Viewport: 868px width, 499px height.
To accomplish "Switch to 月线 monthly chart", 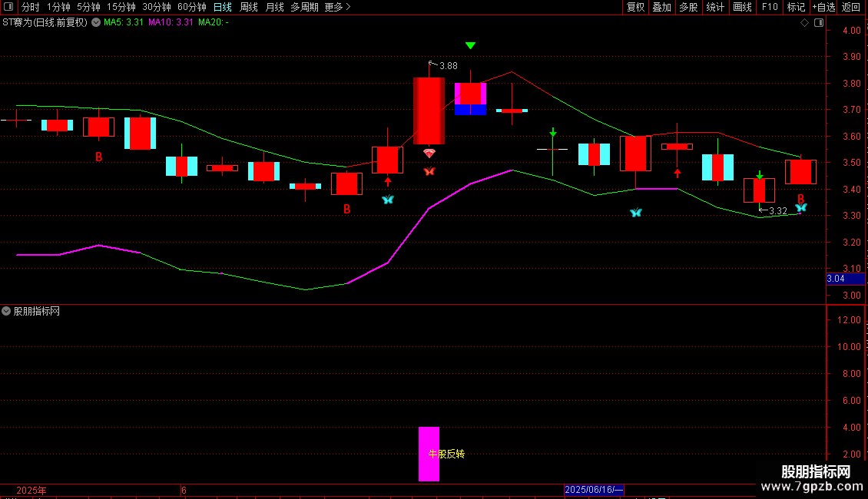I will pos(274,7).
